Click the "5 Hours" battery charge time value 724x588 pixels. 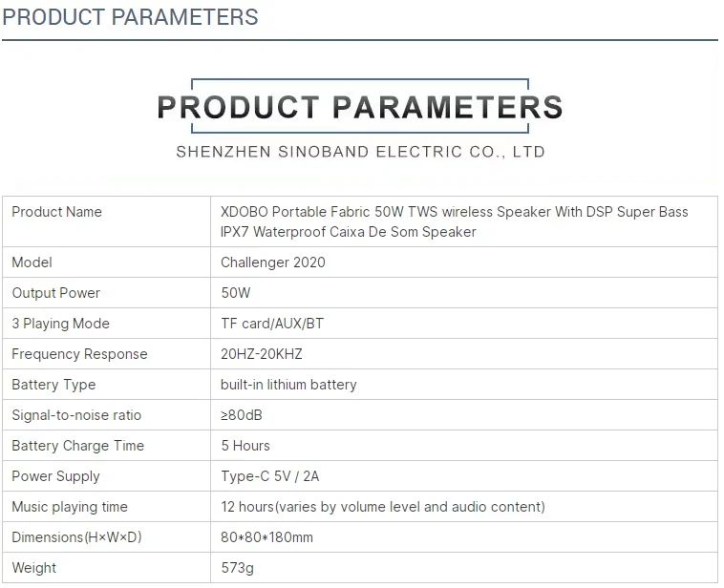click(x=245, y=446)
